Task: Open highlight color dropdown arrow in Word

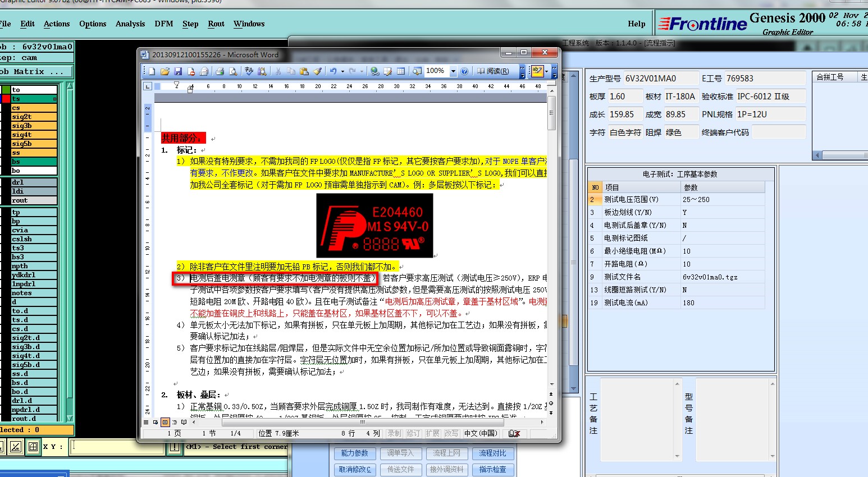Action: coord(546,71)
